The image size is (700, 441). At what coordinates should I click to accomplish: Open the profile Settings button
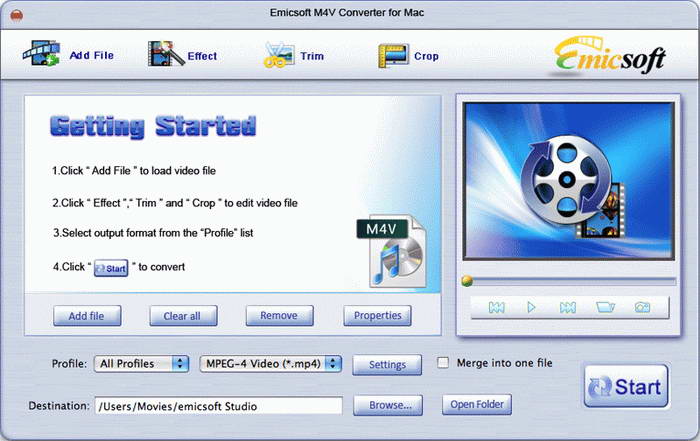point(387,365)
